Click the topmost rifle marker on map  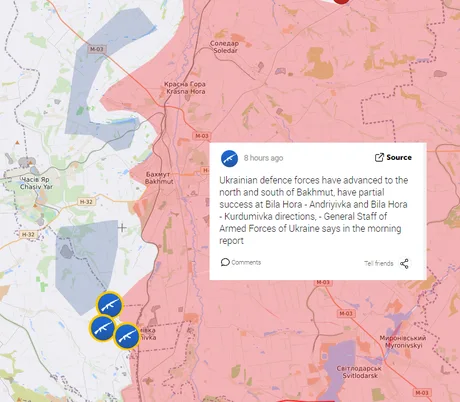(110, 305)
